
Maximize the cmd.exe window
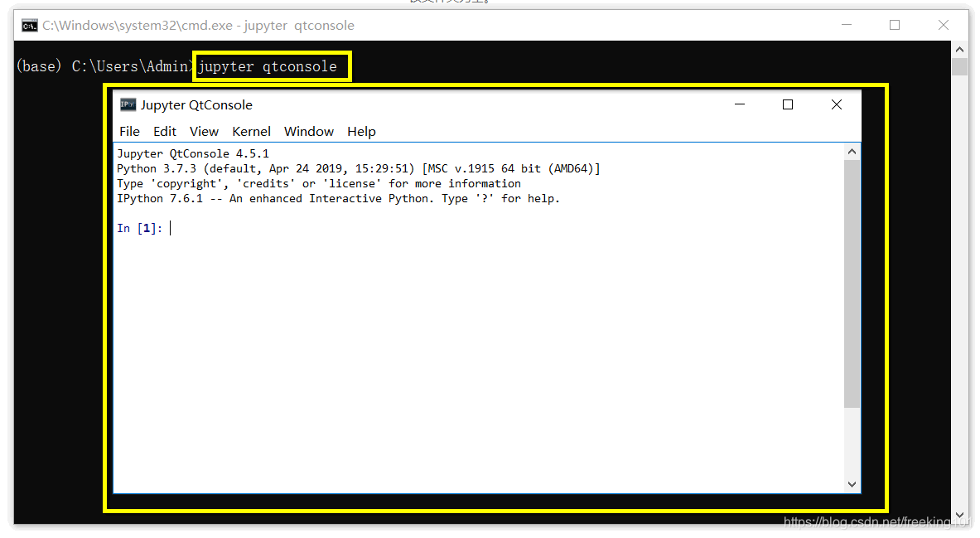pyautogui.click(x=895, y=25)
